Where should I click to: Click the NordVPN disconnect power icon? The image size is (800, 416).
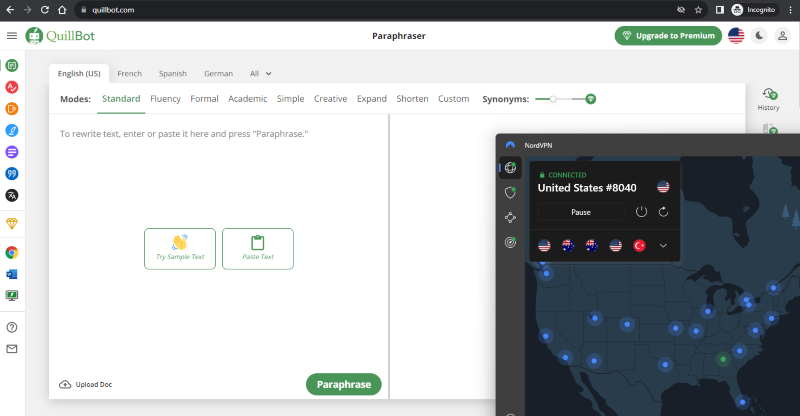pyautogui.click(x=641, y=212)
